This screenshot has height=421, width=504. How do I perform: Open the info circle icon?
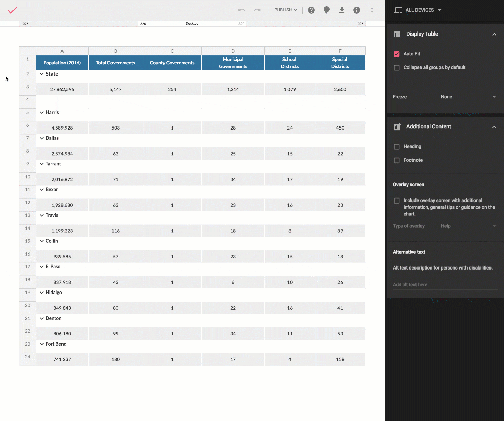(x=357, y=10)
